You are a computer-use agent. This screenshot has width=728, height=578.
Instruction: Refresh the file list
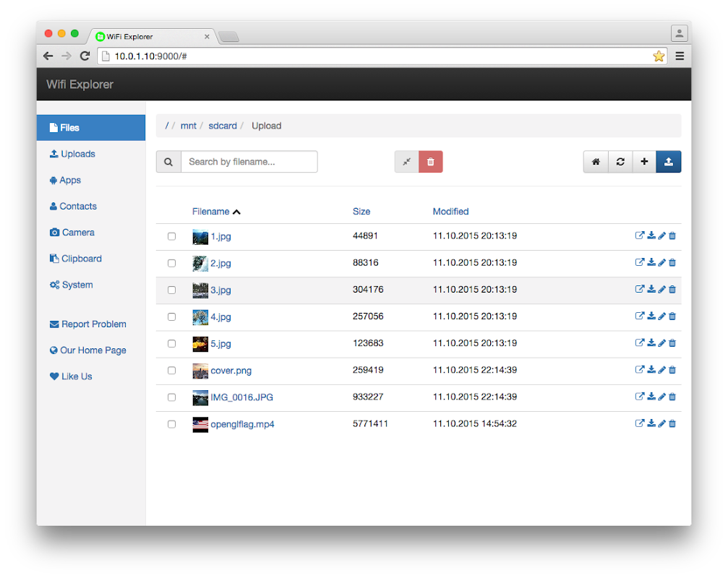(x=620, y=162)
